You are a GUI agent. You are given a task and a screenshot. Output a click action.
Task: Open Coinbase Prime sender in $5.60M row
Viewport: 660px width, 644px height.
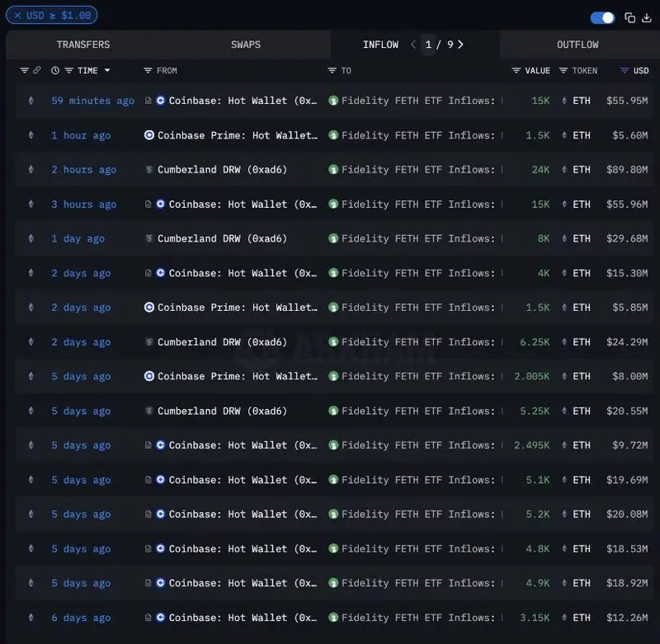[238, 135]
